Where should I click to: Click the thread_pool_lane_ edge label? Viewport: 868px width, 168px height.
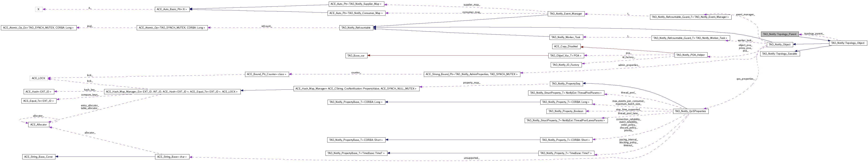(x=628, y=114)
